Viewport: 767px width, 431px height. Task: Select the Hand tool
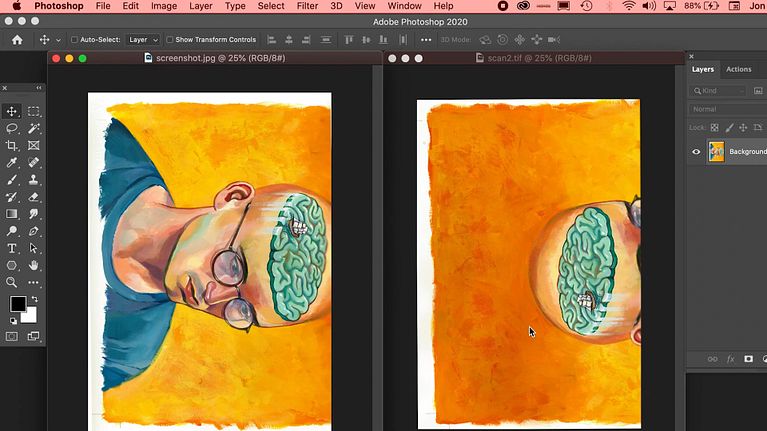34,265
